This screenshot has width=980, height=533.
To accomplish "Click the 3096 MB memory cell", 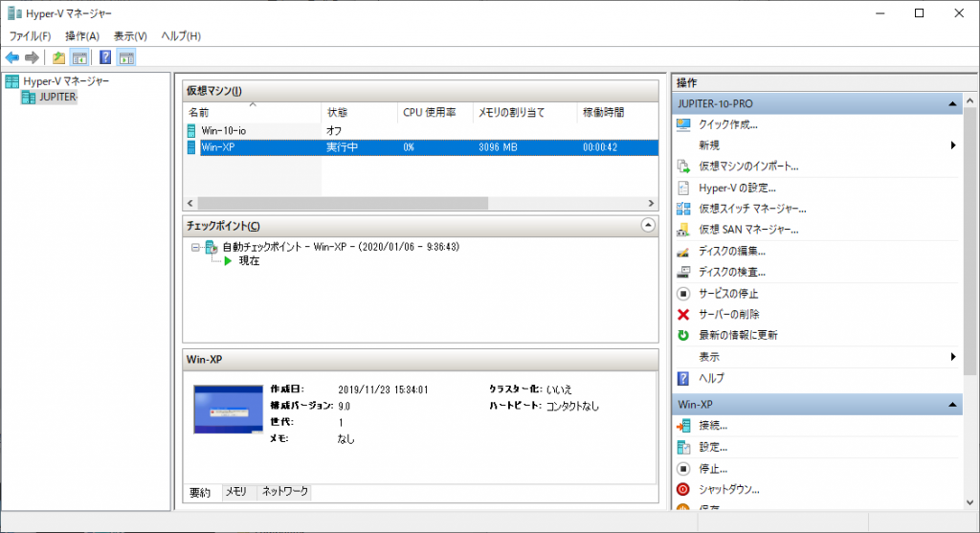I will pos(498,147).
